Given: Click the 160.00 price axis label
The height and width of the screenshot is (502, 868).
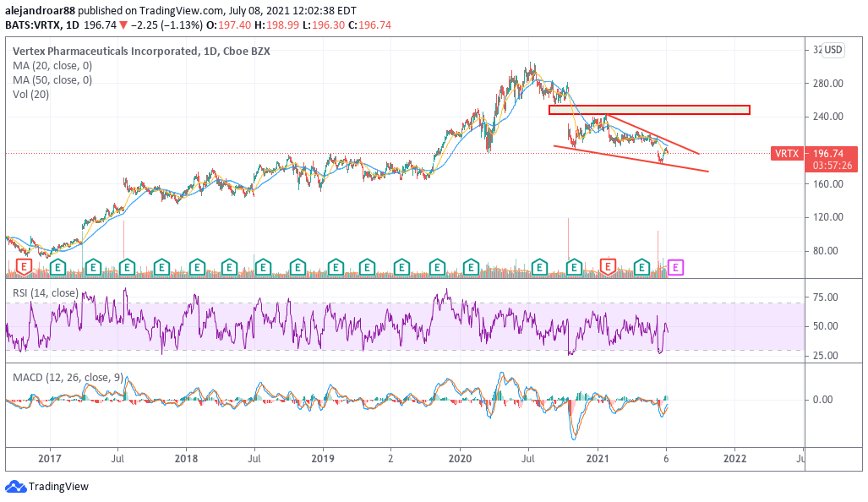Looking at the screenshot, I should 828,183.
